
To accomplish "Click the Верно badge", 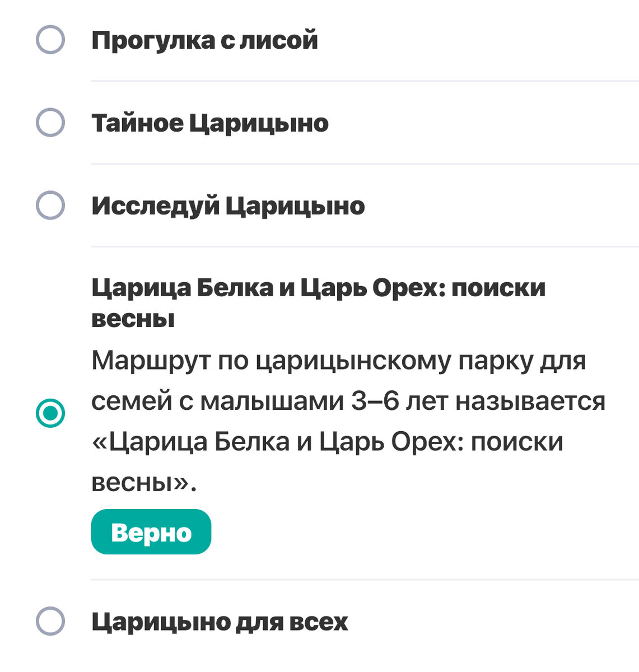I will click(x=151, y=533).
